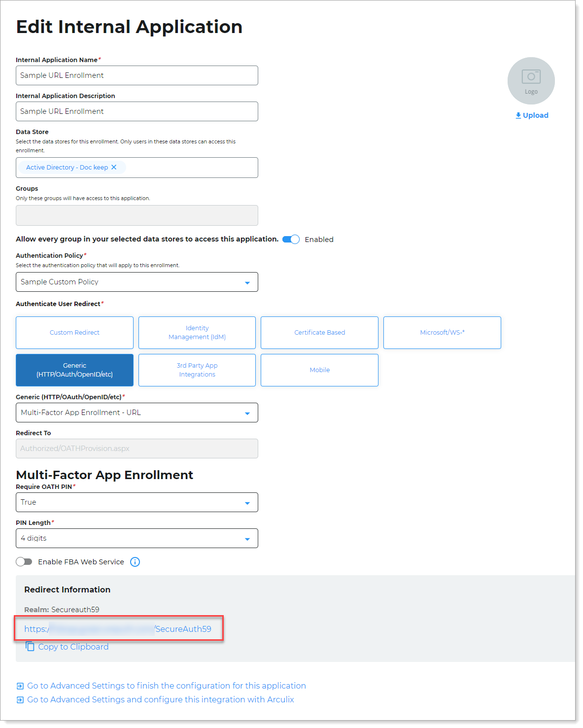The width and height of the screenshot is (583, 728).
Task: Select the Mobile redirect option
Action: [319, 370]
